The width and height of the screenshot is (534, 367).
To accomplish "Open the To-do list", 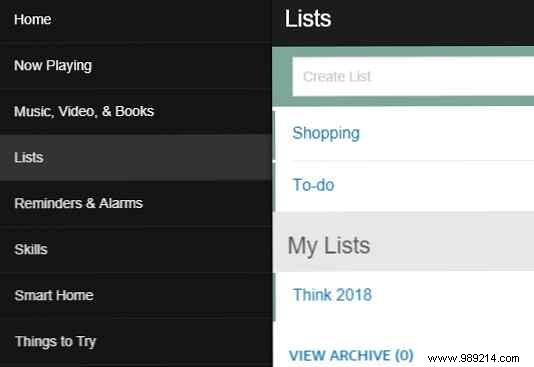I will point(313,185).
